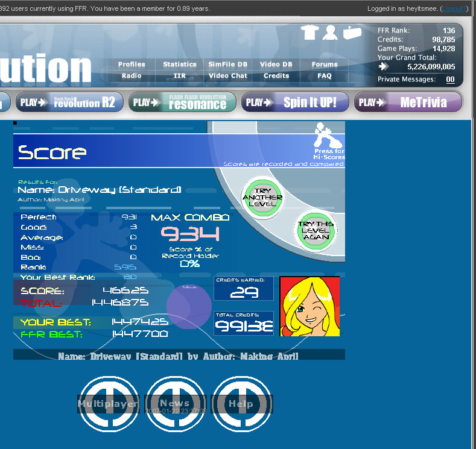
Task: Go to the Forums menu item
Action: click(x=325, y=64)
